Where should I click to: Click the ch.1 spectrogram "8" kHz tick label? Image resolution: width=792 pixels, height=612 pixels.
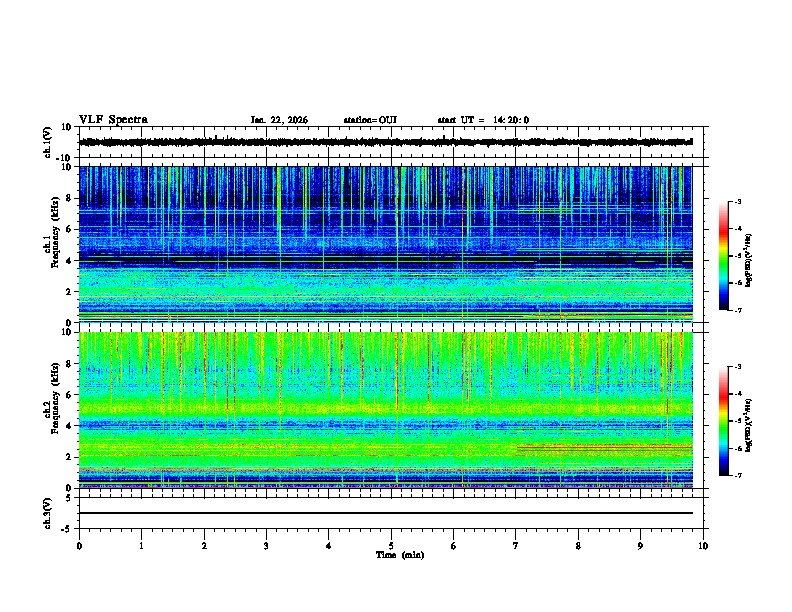click(70, 198)
